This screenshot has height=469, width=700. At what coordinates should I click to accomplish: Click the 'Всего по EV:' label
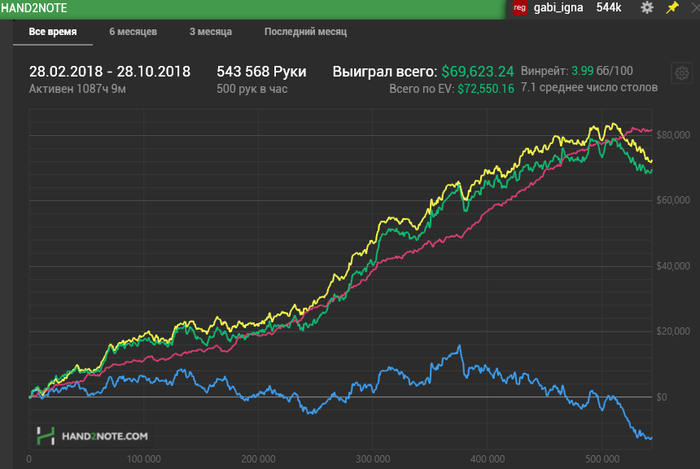[421, 89]
